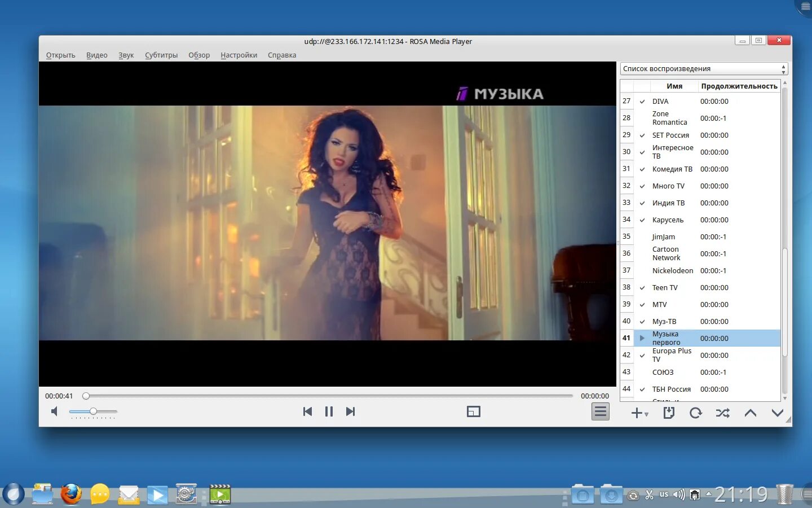Click the volume icon in the system tray
Image resolution: width=812 pixels, height=508 pixels.
678,494
